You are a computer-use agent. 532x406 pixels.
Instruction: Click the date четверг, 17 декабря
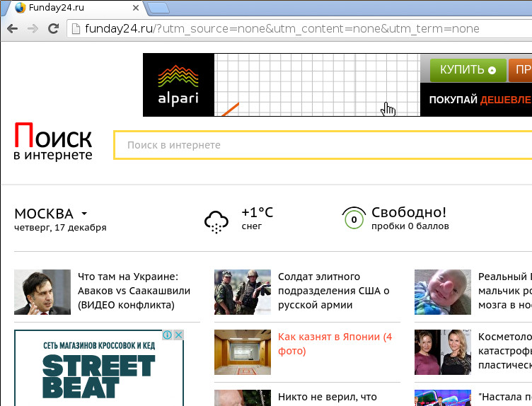pyautogui.click(x=60, y=227)
